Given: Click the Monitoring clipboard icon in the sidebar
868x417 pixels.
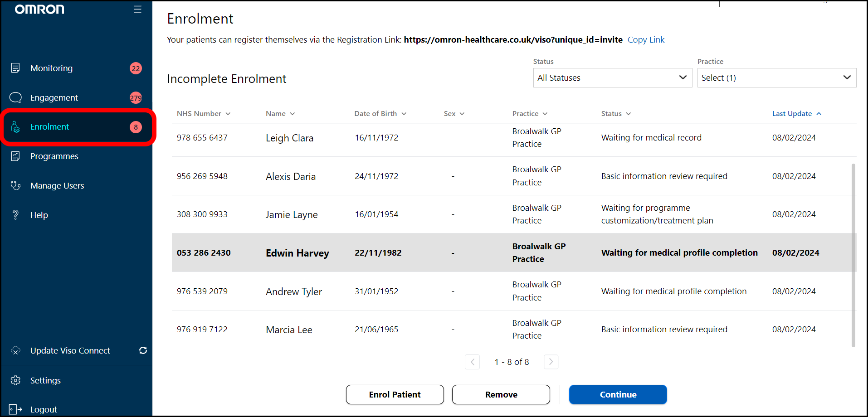Looking at the screenshot, I should [15, 68].
